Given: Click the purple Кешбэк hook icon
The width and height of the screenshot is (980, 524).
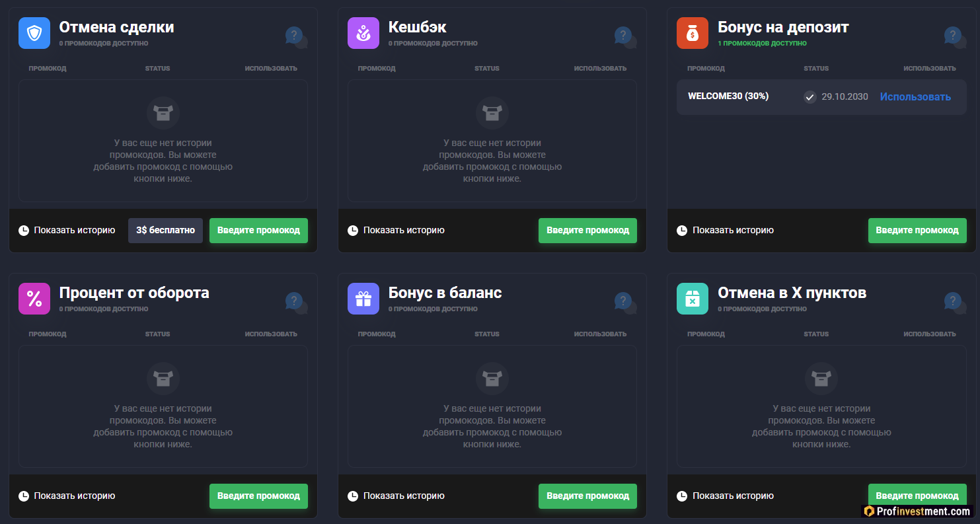Looking at the screenshot, I should click(x=363, y=33).
